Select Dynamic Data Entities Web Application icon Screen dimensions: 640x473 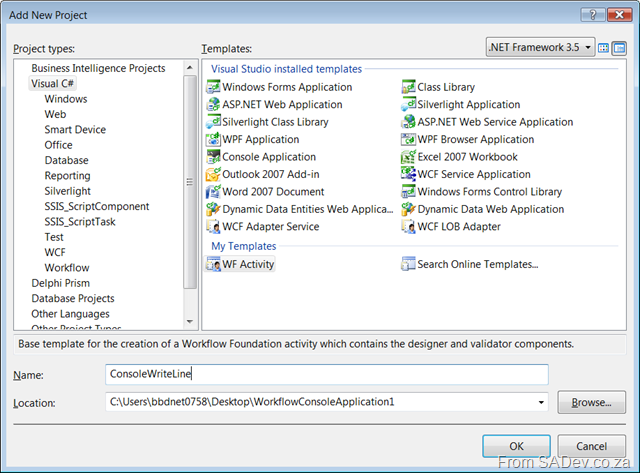pos(213,209)
